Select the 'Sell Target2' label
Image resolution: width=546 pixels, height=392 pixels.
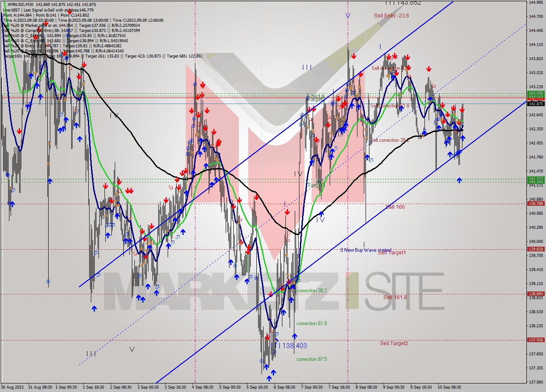[394, 343]
